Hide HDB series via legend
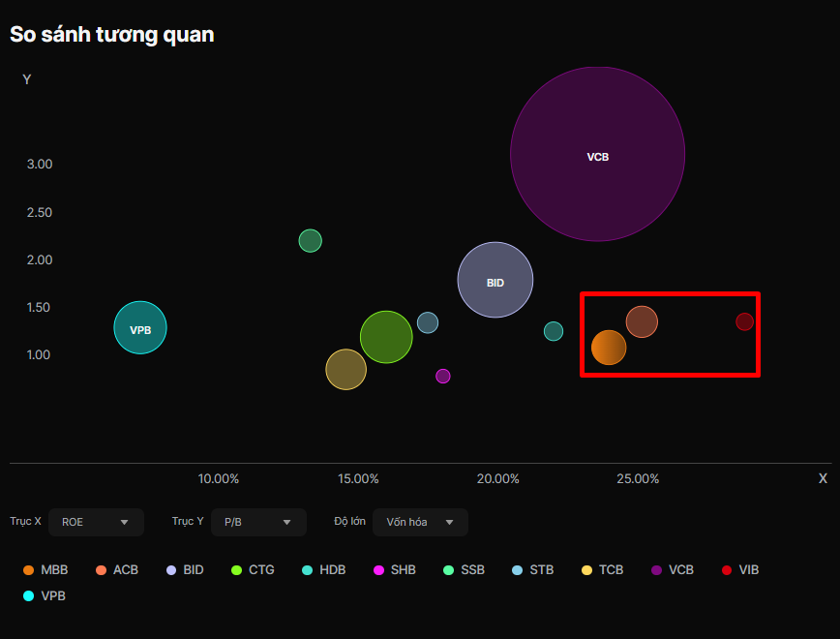This screenshot has height=639, width=840. click(323, 570)
